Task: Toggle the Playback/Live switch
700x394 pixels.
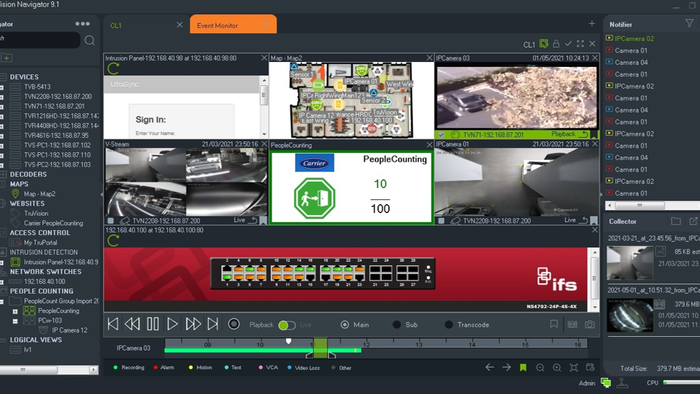Action: [x=286, y=325]
